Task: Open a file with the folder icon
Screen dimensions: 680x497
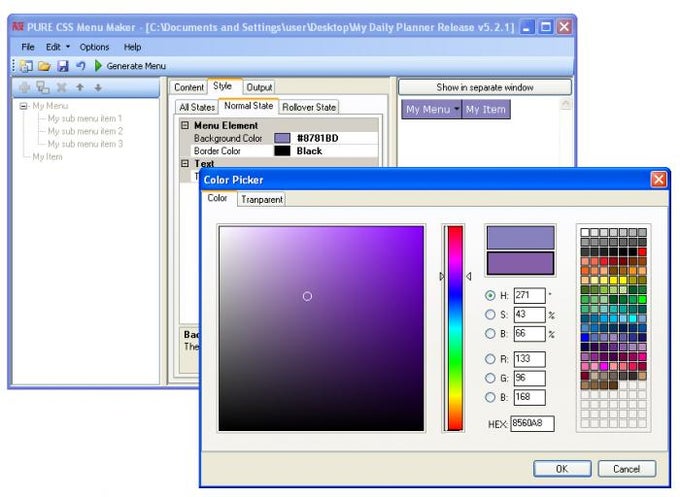Action: [x=44, y=66]
